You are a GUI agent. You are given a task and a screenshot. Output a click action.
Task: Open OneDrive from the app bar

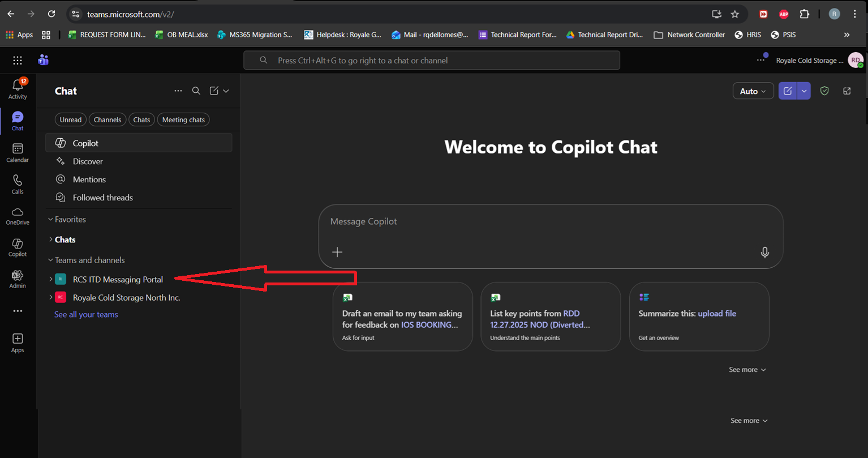pyautogui.click(x=18, y=216)
